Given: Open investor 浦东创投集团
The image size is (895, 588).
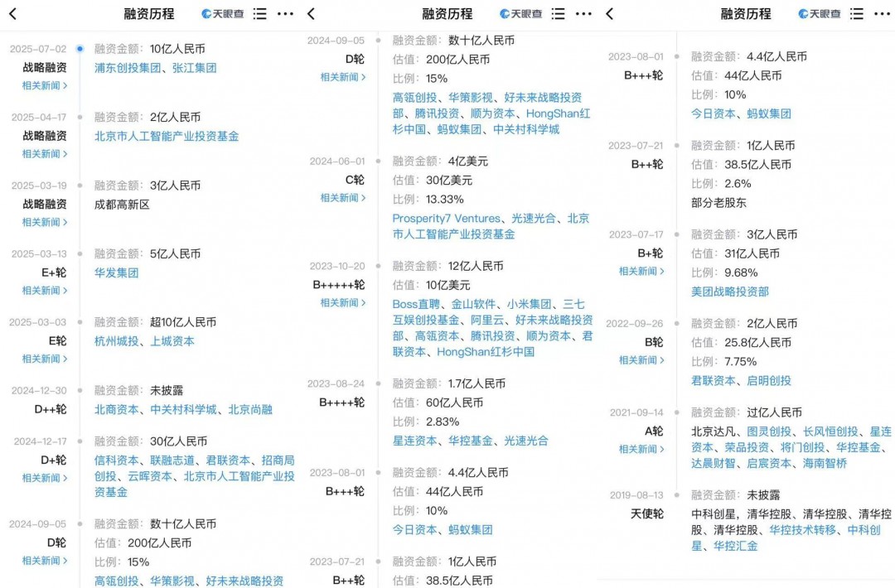Looking at the screenshot, I should (x=128, y=68).
